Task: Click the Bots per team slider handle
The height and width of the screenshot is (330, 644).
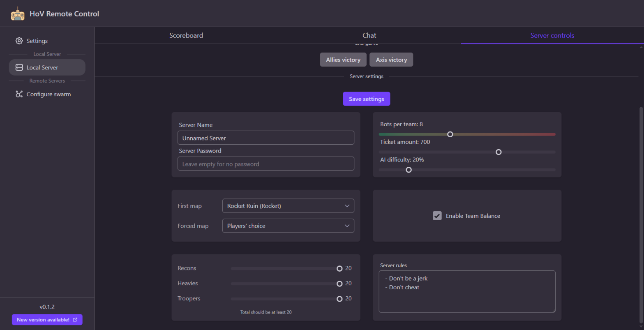Action: [450, 134]
